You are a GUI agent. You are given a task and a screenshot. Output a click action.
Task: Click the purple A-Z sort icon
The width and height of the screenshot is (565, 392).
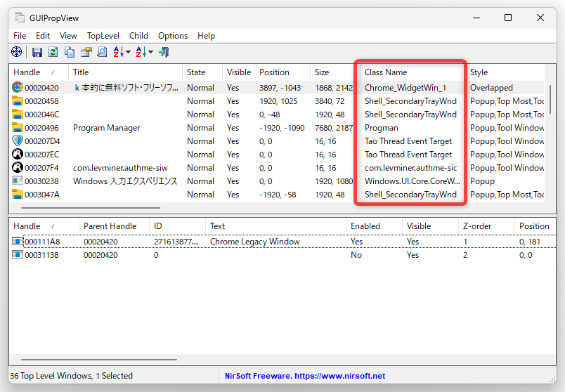tap(118, 52)
